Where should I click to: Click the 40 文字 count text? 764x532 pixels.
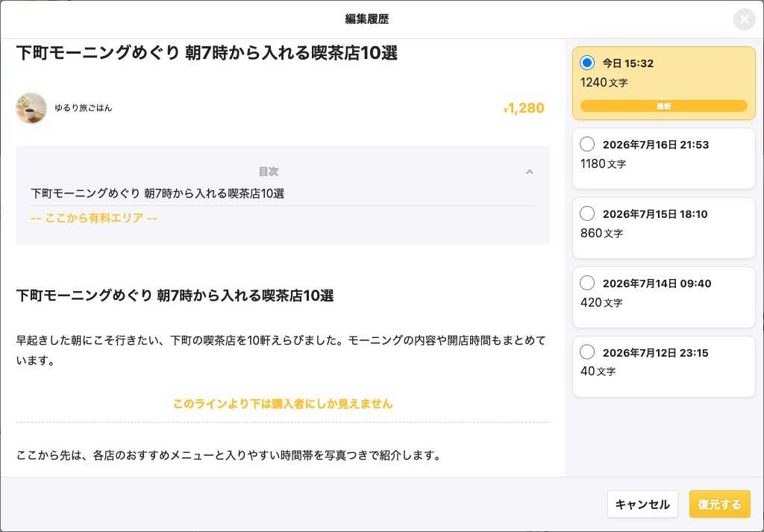pyautogui.click(x=598, y=372)
